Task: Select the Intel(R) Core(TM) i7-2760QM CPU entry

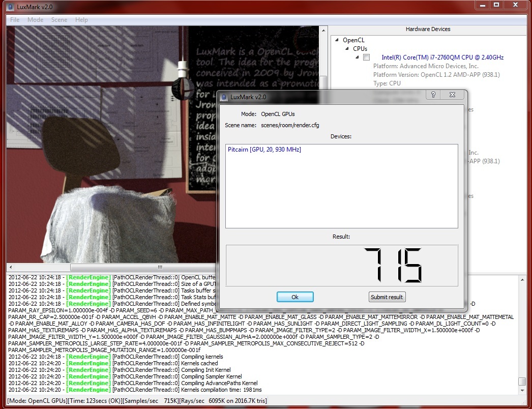Action: 442,57
